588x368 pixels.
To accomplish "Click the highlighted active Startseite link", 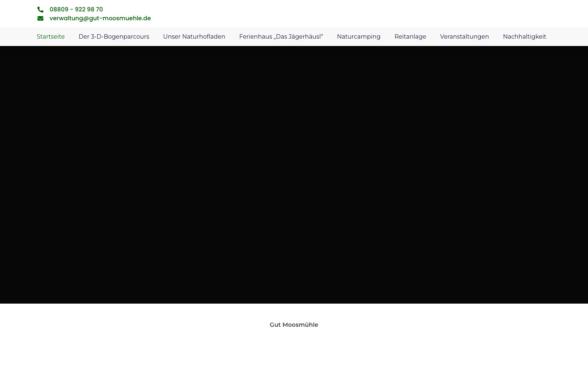I will coord(51,36).
